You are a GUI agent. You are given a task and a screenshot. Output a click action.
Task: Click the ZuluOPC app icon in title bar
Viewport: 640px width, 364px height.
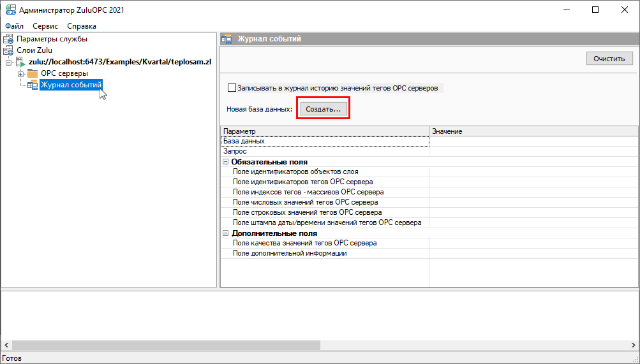coord(10,10)
